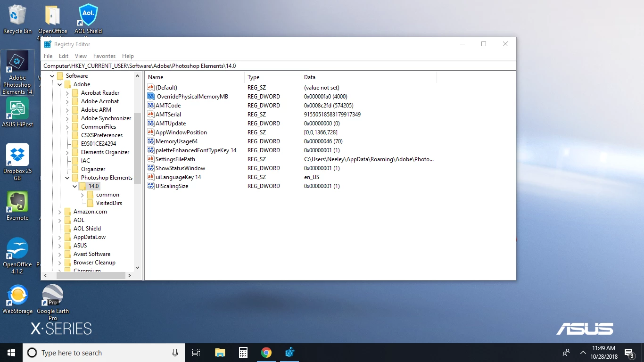Open the File menu
The image size is (644, 362).
(x=48, y=56)
